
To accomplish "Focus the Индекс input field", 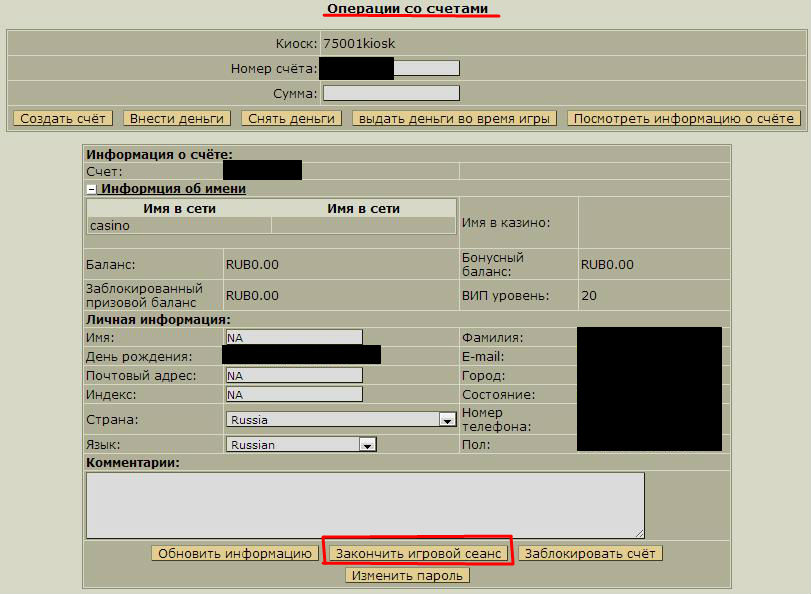I will 294,394.
